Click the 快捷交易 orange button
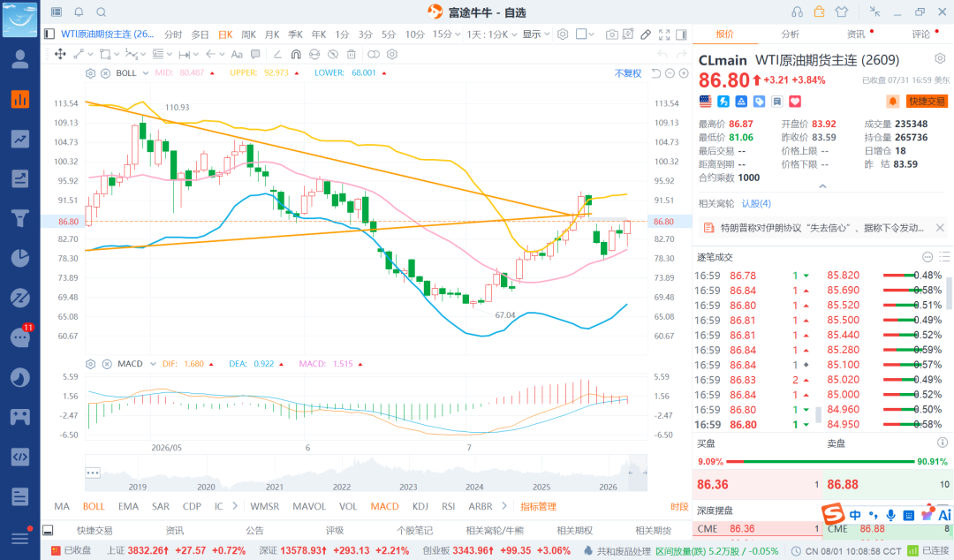This screenshot has height=560, width=954. tap(927, 101)
